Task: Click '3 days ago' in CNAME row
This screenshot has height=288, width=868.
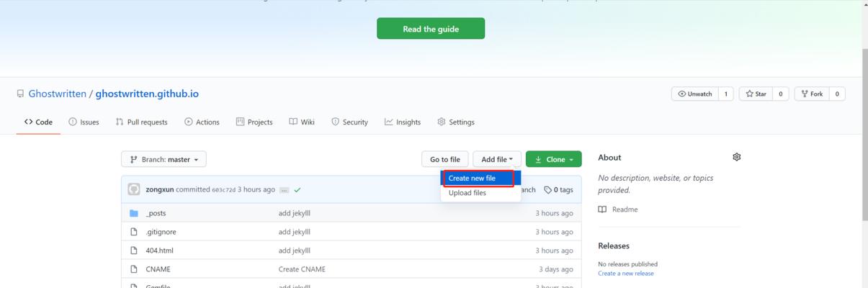Action: click(556, 269)
